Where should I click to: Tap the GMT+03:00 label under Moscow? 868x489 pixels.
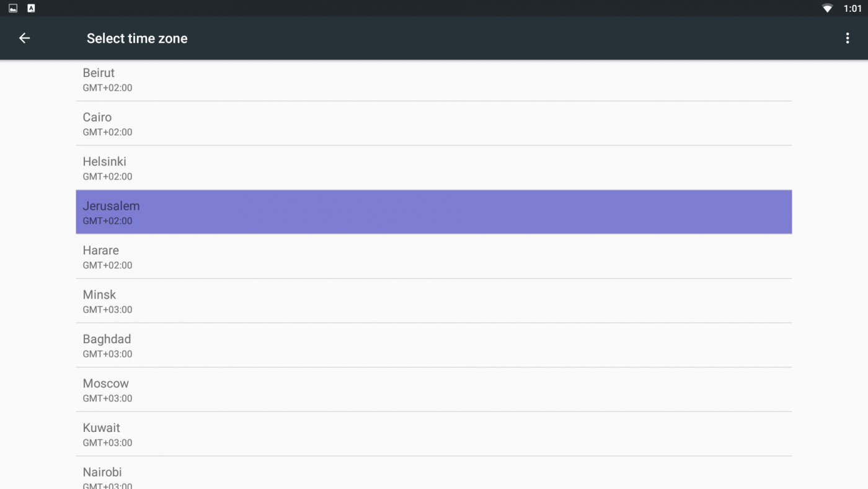click(x=107, y=398)
